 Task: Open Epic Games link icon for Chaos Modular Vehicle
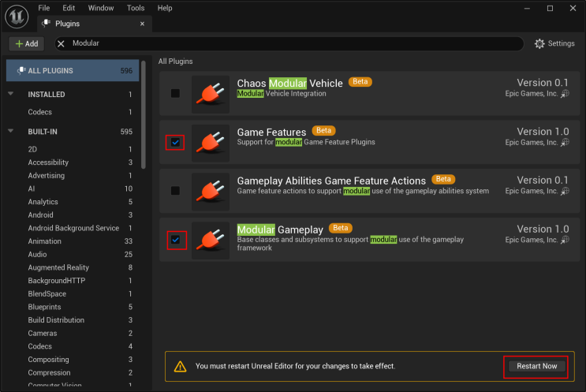(x=565, y=94)
